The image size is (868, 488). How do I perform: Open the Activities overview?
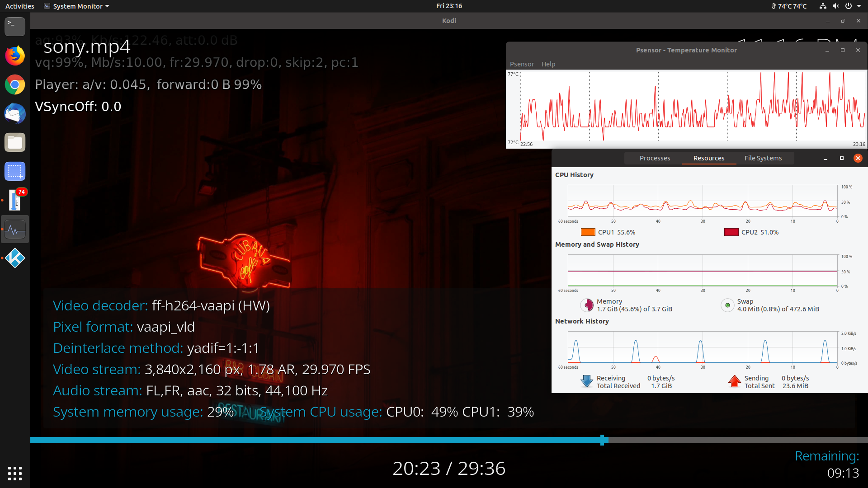coord(19,6)
